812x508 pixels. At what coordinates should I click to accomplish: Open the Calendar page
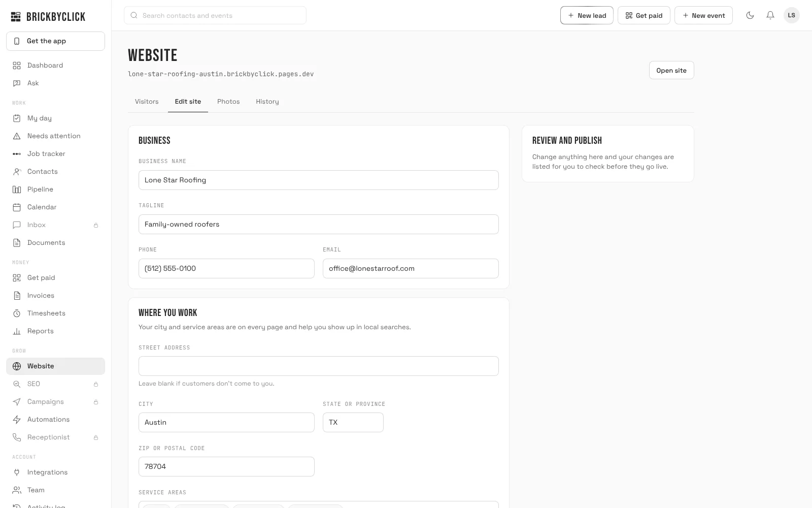pos(55,207)
